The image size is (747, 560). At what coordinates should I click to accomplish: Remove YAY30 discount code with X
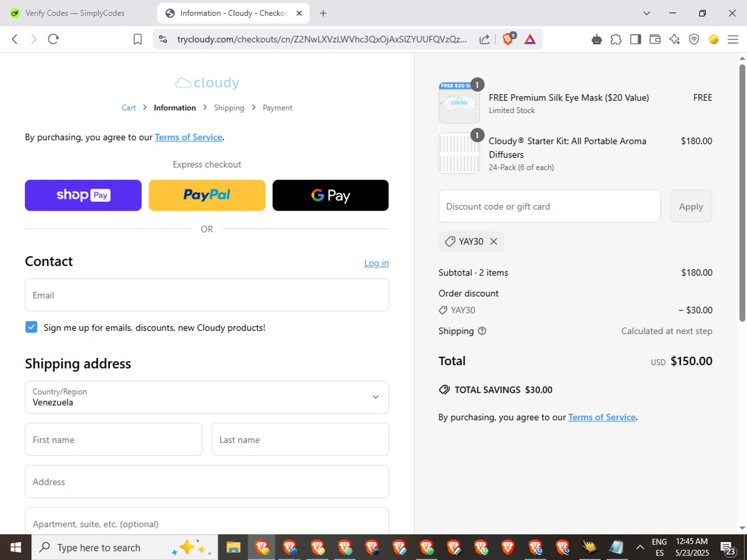point(494,241)
